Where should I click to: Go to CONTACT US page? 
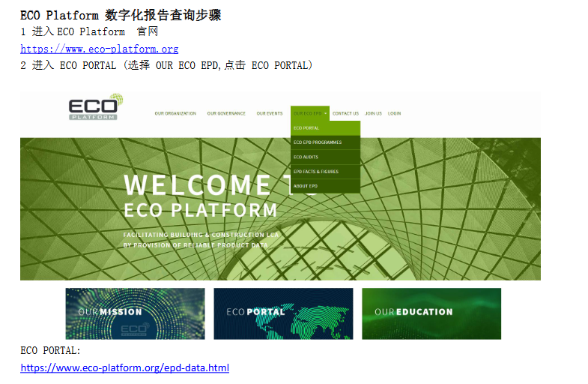[x=345, y=113]
